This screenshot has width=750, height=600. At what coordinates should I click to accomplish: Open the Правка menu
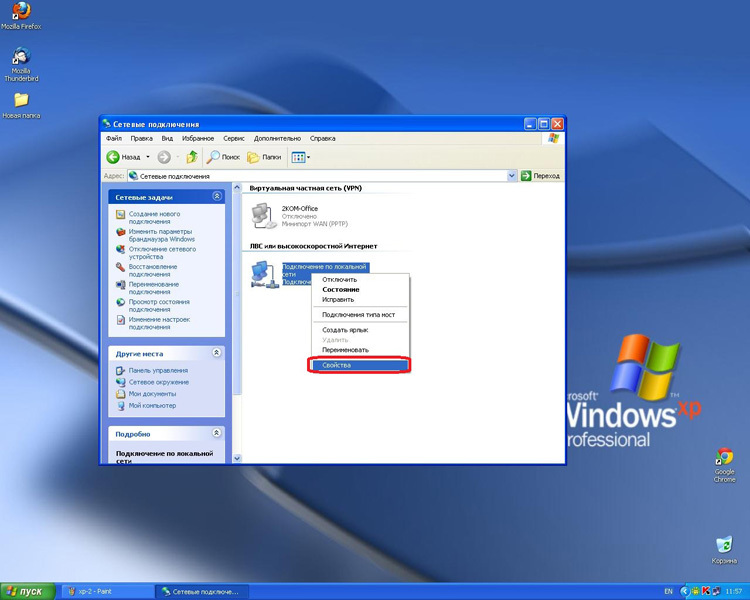[142, 138]
